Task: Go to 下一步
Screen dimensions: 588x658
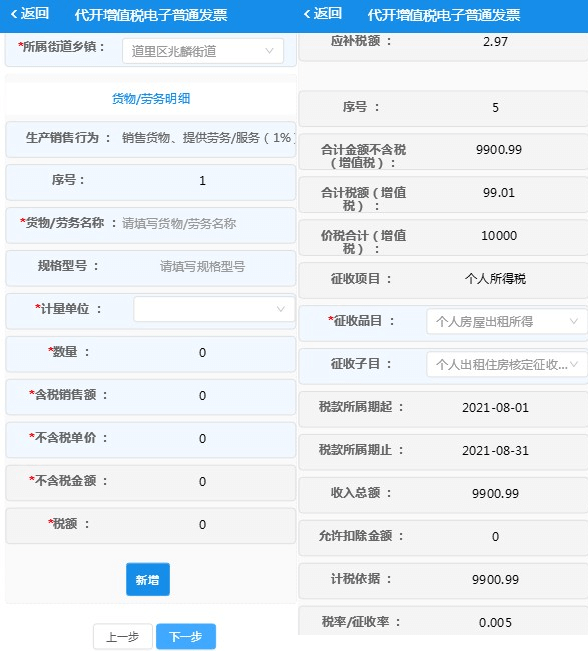Action: point(186,637)
